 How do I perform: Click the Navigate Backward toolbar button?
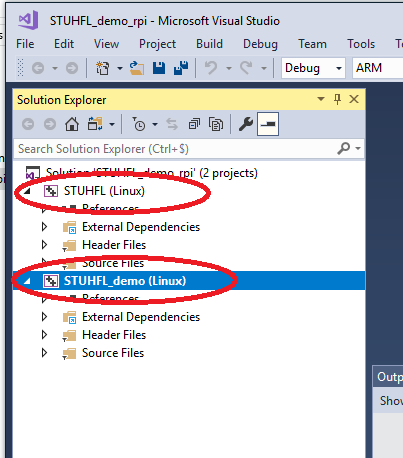(x=38, y=68)
